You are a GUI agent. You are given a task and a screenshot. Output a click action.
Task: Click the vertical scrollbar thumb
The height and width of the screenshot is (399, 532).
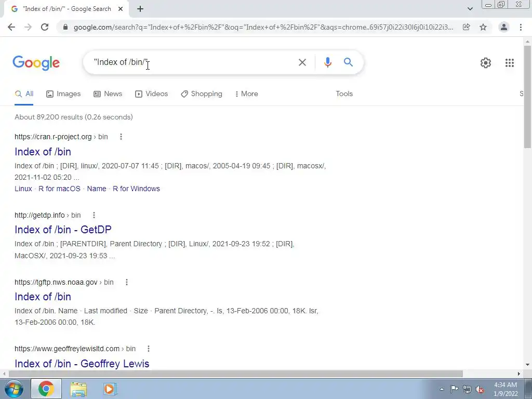pyautogui.click(x=527, y=97)
